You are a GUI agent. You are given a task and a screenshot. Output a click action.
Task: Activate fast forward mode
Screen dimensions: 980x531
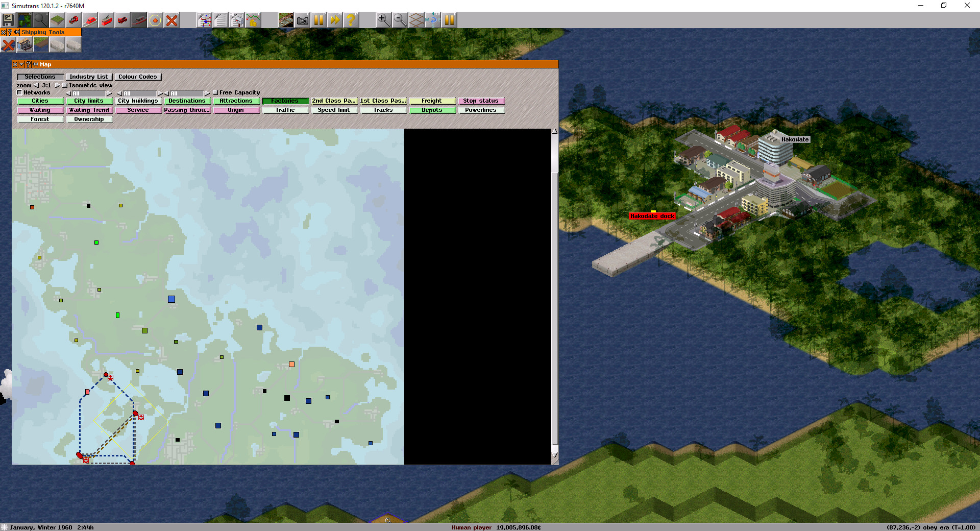click(335, 20)
